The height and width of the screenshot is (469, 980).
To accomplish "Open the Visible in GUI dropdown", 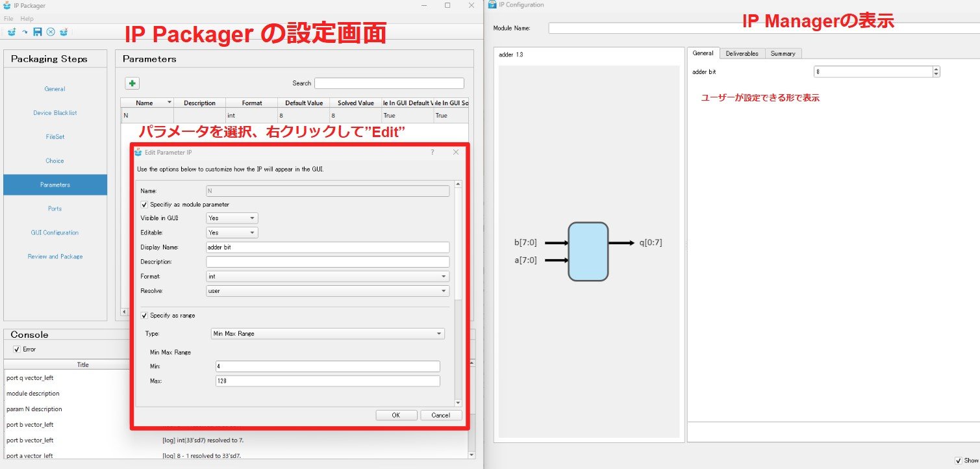I will [x=232, y=218].
